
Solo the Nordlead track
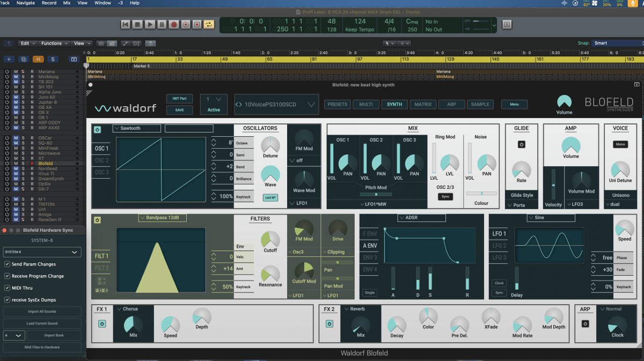[x=23, y=168]
